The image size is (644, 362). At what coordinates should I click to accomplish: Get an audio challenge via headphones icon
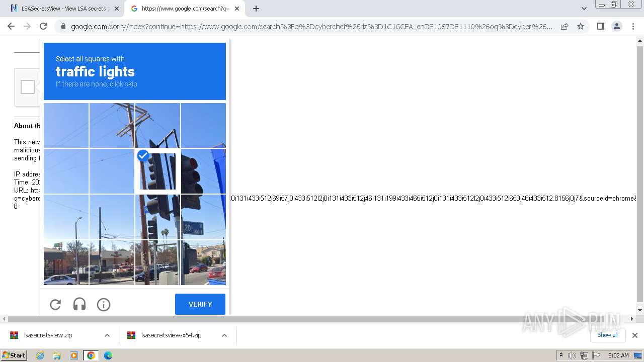coord(79,304)
